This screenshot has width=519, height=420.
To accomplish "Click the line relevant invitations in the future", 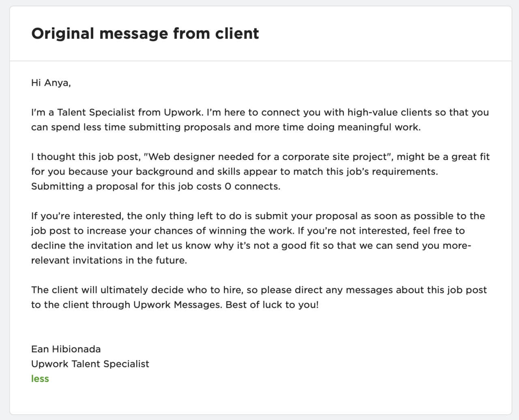I will click(109, 260).
